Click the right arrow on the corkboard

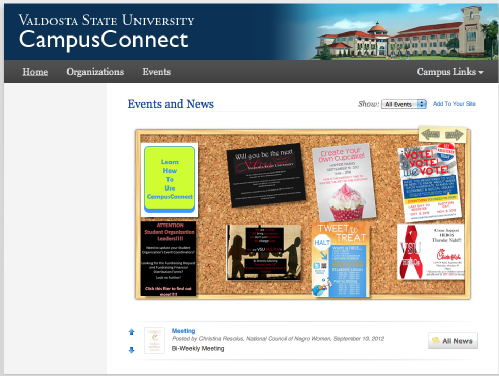454,135
